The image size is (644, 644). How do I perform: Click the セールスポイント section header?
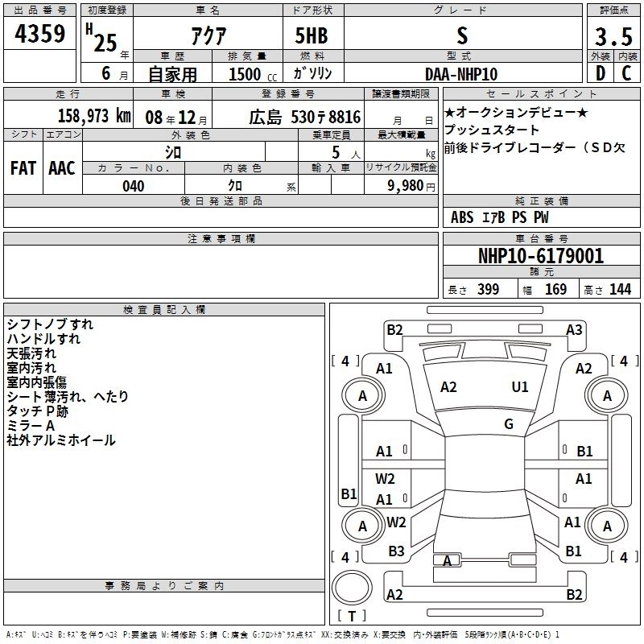[541, 94]
